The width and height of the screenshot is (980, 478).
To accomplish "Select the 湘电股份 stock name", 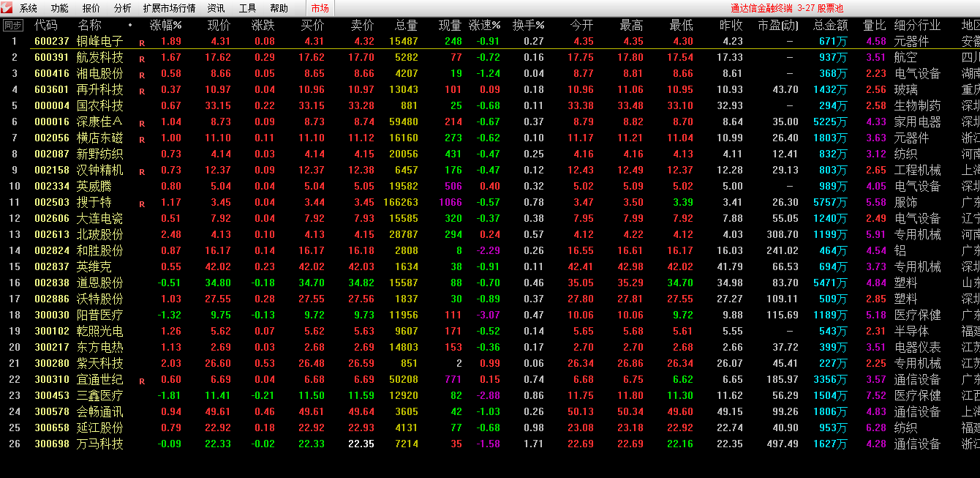I will click(x=100, y=73).
